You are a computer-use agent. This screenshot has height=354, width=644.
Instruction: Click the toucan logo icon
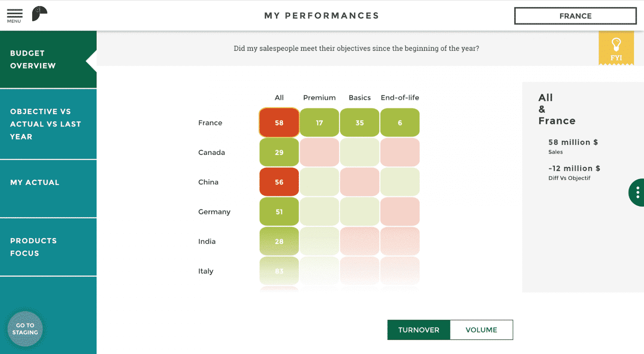pyautogui.click(x=39, y=14)
